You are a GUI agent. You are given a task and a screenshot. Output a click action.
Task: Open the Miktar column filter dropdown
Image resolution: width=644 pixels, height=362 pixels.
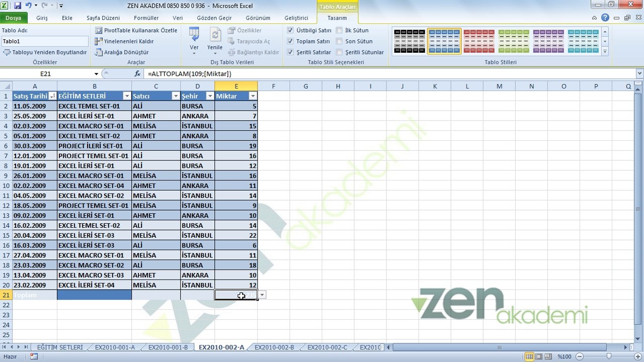(253, 96)
